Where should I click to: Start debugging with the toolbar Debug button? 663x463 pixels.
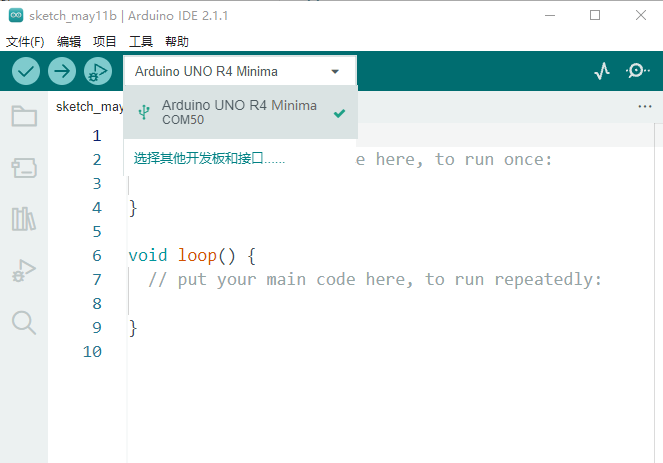(x=98, y=71)
